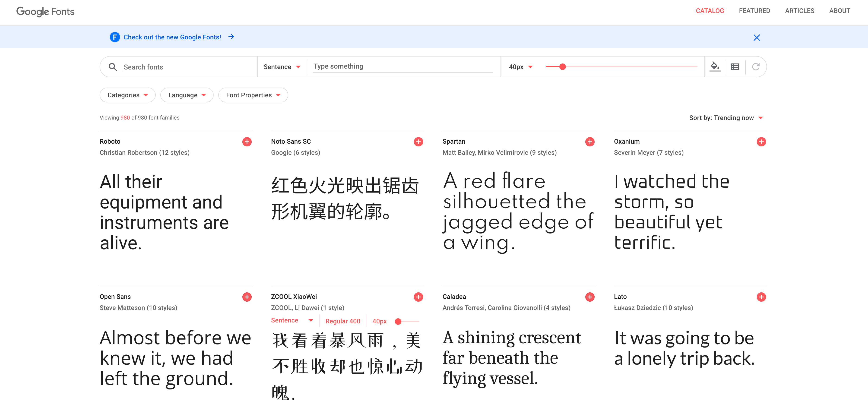Image resolution: width=868 pixels, height=417 pixels.
Task: Go to the ABOUT tab
Action: [839, 11]
